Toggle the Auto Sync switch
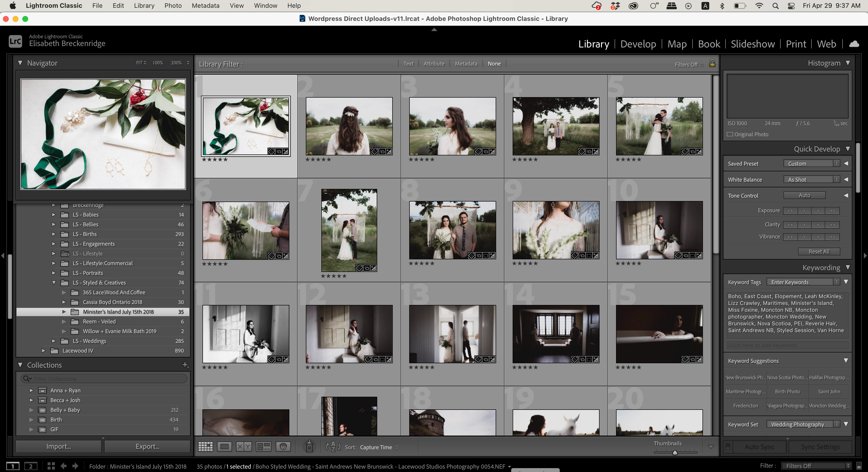 click(728, 447)
